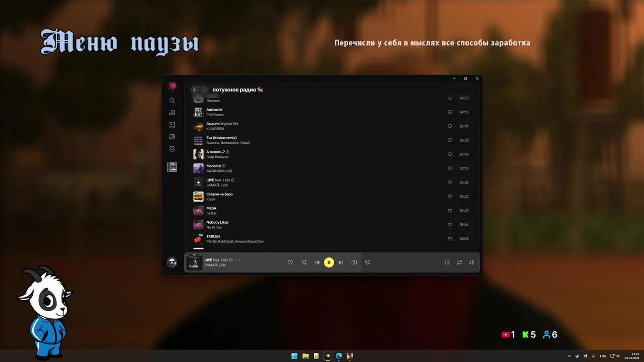Open the play queue list icon
The image size is (644, 362).
click(x=447, y=262)
